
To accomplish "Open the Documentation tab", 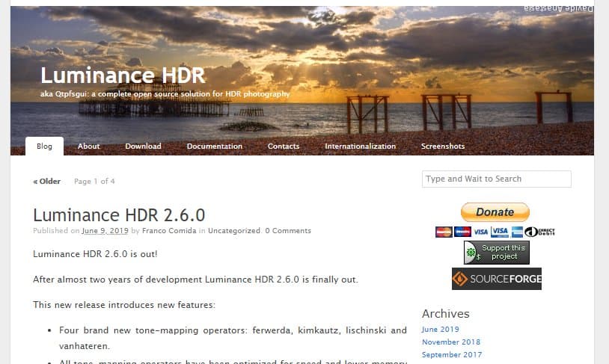I will coord(215,146).
